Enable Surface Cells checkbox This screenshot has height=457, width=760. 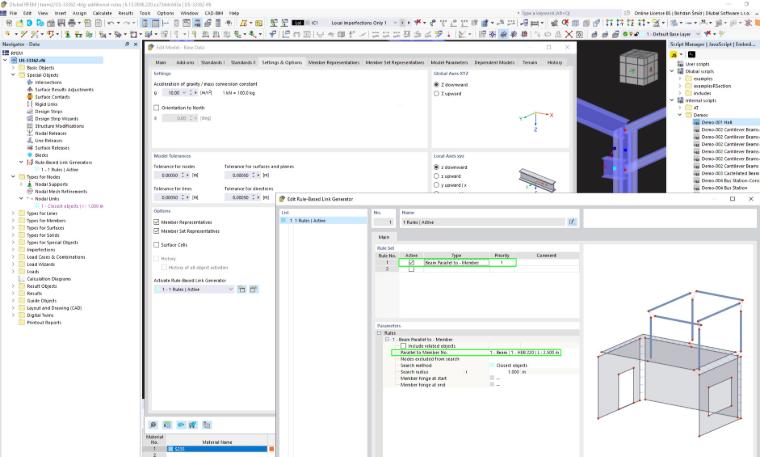[156, 245]
